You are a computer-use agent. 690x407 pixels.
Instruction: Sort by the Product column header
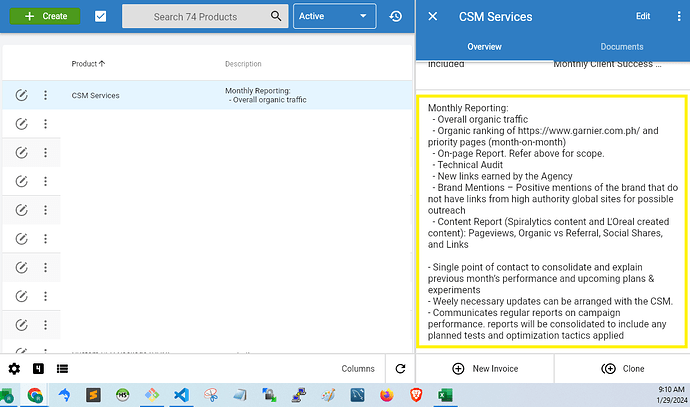click(88, 64)
